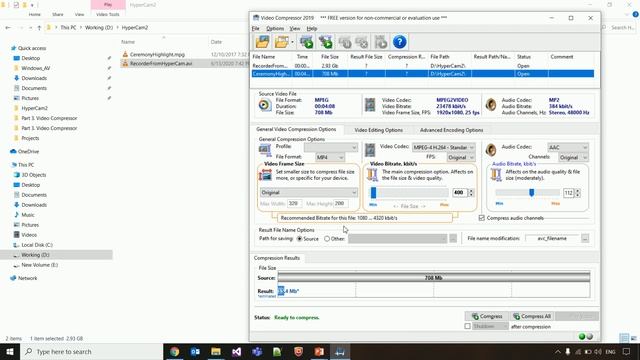Open Visual Studio from the taskbar
The image size is (640, 360).
tap(236, 351)
